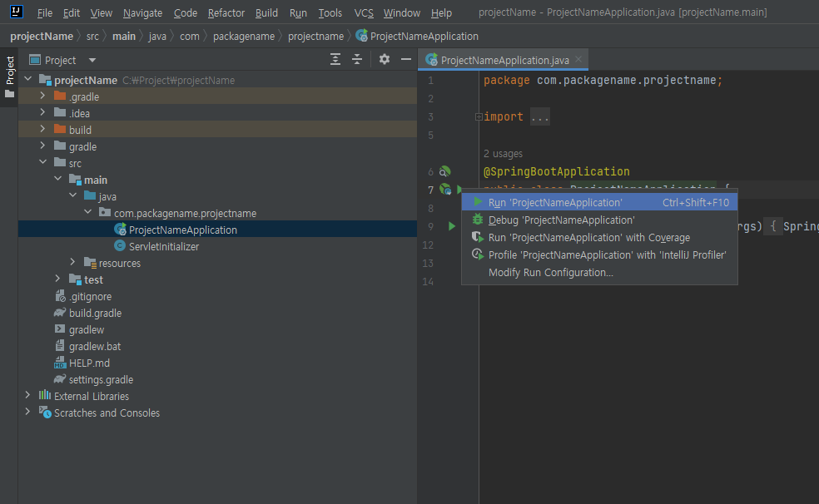Screen dimensions: 819x504
Task: Collapse the main folder
Action: tap(58, 179)
